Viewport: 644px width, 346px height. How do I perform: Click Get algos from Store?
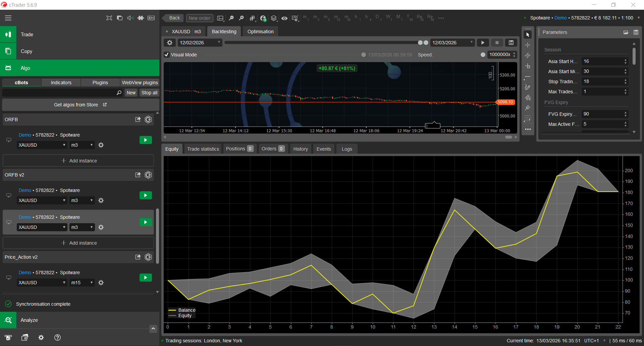coord(80,105)
